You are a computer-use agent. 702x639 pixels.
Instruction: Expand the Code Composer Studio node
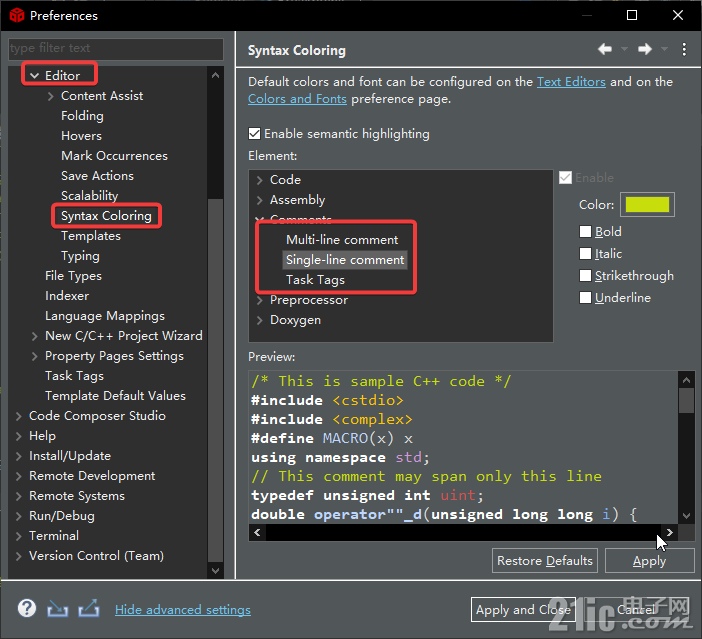(x=18, y=416)
